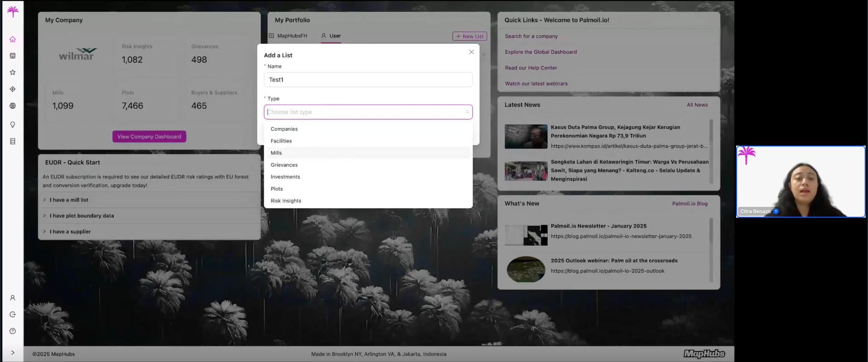Image resolution: width=868 pixels, height=362 pixels.
Task: Click the kompas.id article URL
Action: coord(629,147)
